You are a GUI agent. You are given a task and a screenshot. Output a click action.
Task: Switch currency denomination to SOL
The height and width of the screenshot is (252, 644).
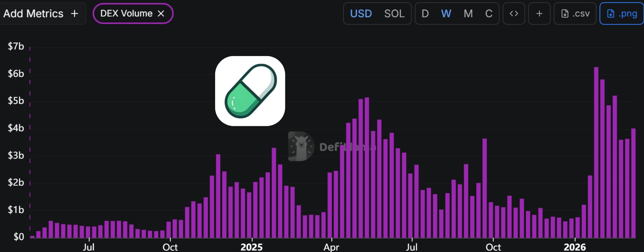click(x=394, y=14)
